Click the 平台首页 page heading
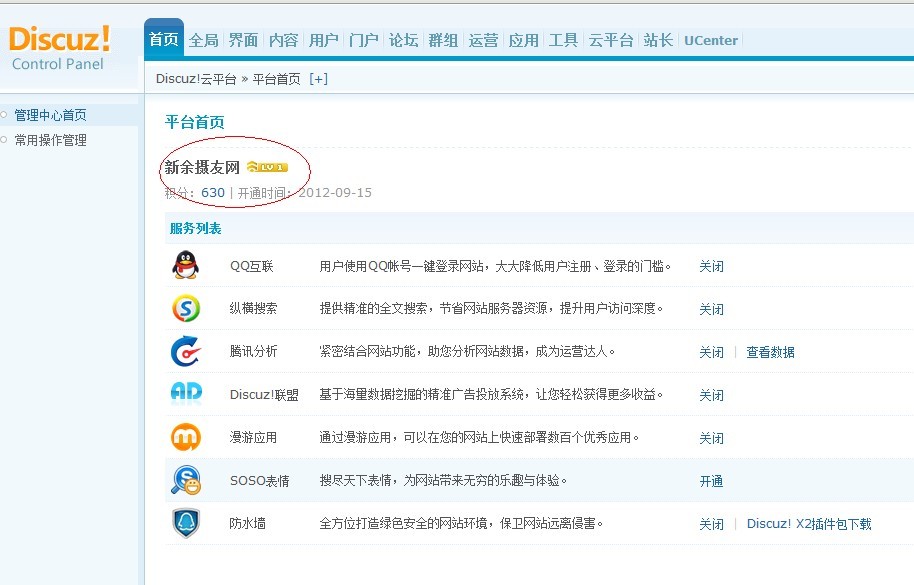914x585 pixels. point(195,122)
